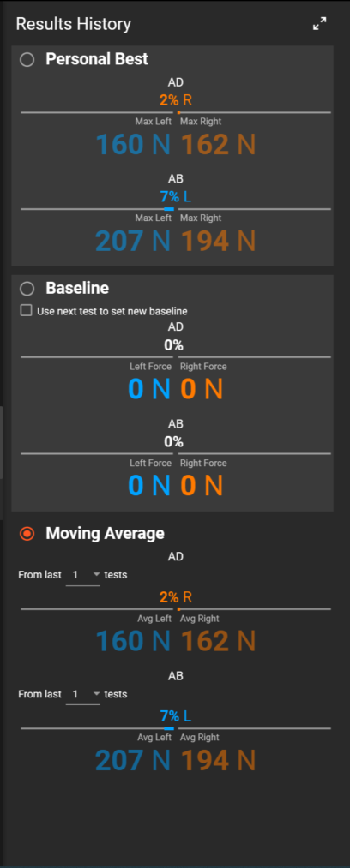
Task: Expand the Results History panel
Action: [319, 24]
